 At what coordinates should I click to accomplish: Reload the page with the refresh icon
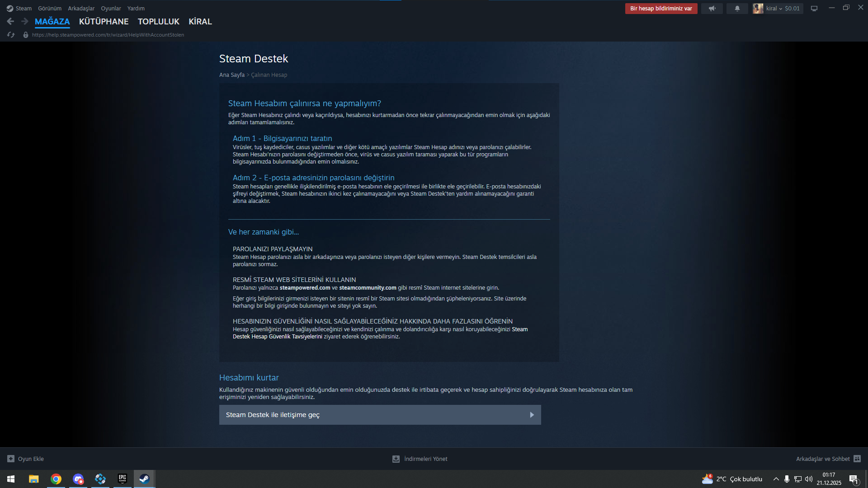tap(11, 35)
